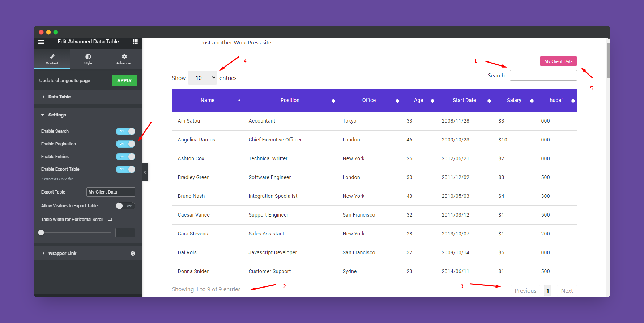The image size is (644, 323).
Task: Focus the table Search input field
Action: coord(543,76)
